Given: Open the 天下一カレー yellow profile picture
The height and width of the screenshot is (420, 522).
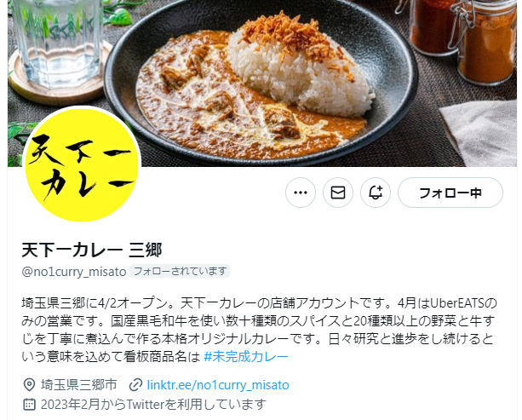Looking at the screenshot, I should [x=82, y=164].
